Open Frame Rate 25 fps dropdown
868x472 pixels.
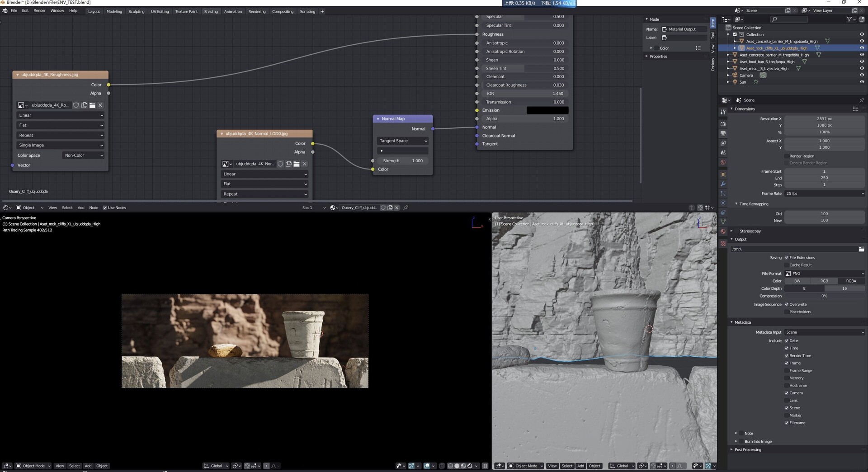825,194
